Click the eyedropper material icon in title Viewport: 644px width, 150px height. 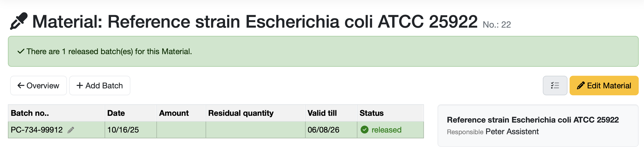(19, 21)
